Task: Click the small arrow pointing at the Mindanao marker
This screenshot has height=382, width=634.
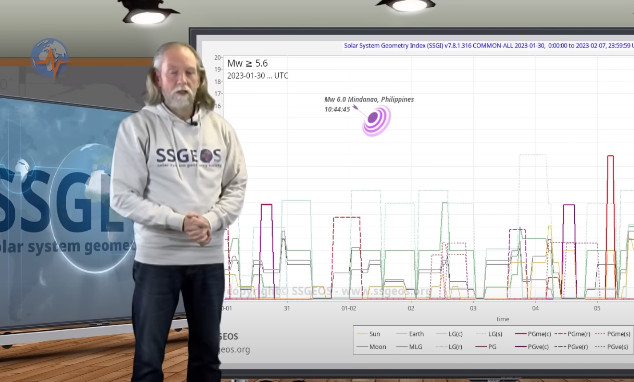Action: click(x=357, y=109)
